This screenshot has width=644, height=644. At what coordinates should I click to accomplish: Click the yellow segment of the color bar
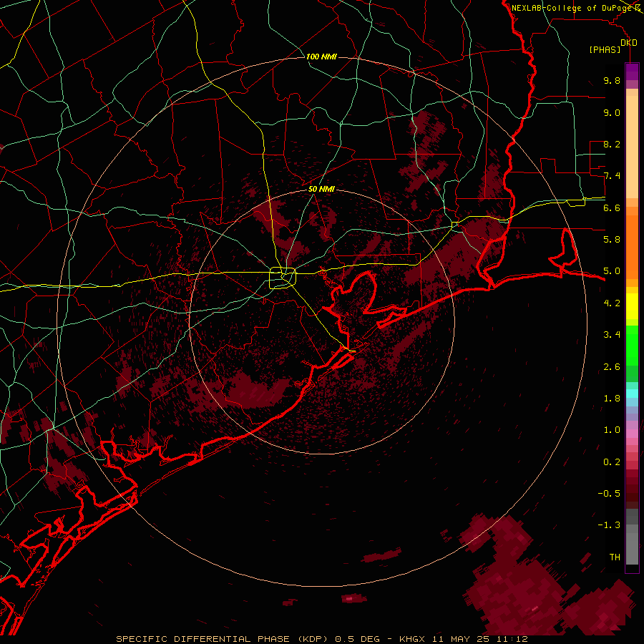pyautogui.click(x=632, y=306)
